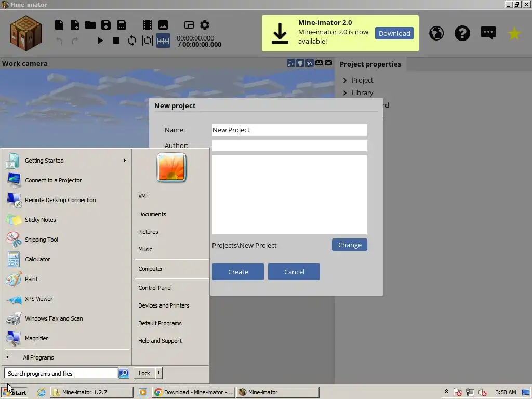Export image using the picture icon
The image size is (532, 399).
pyautogui.click(x=163, y=25)
